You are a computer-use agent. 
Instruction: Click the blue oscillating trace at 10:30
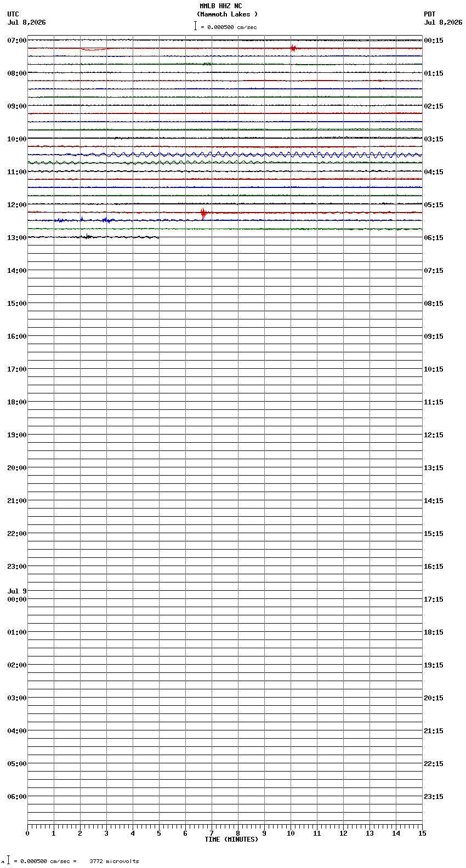[225, 155]
